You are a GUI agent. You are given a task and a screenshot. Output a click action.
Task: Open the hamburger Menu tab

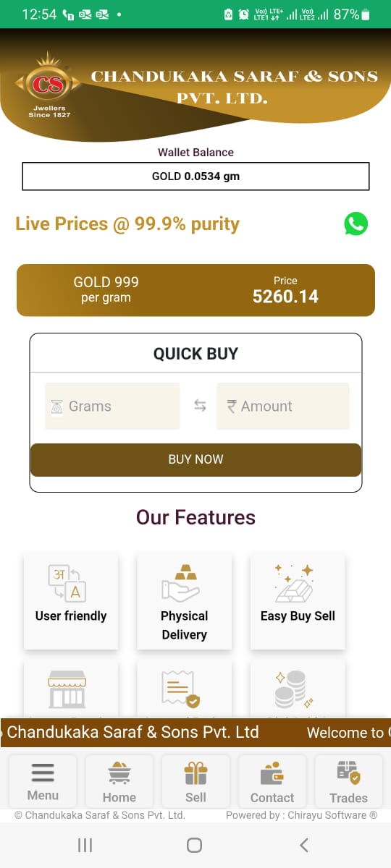pyautogui.click(x=43, y=781)
